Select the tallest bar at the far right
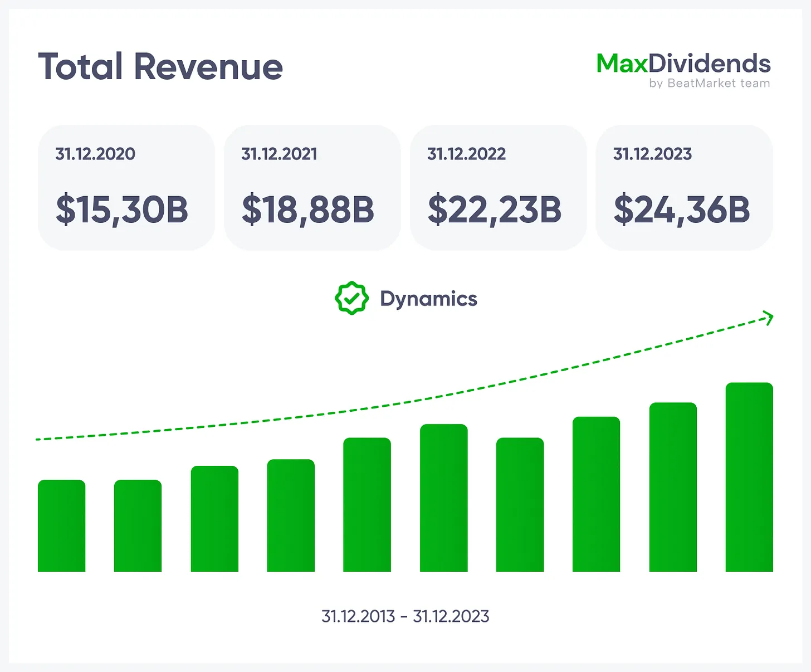This screenshot has height=672, width=811. [749, 477]
